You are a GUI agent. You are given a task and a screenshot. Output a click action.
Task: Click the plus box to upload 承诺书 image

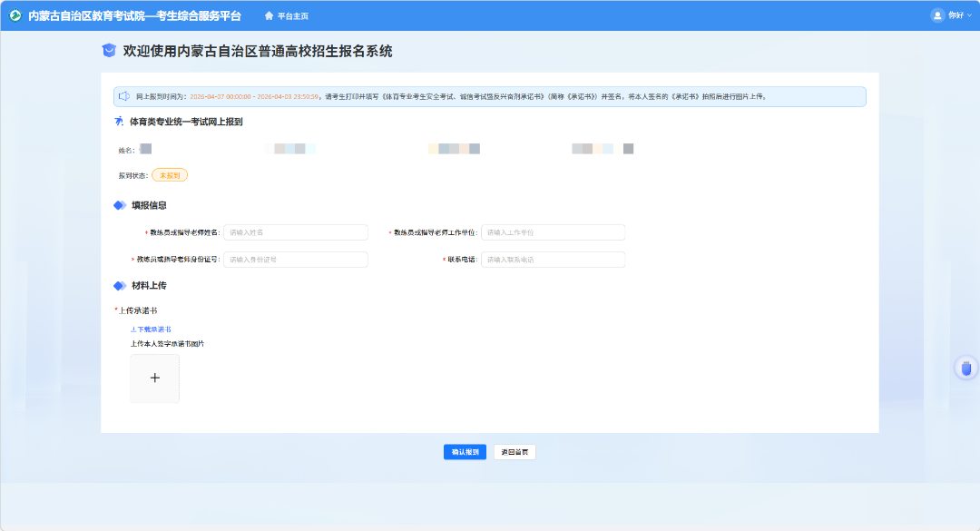click(x=154, y=378)
